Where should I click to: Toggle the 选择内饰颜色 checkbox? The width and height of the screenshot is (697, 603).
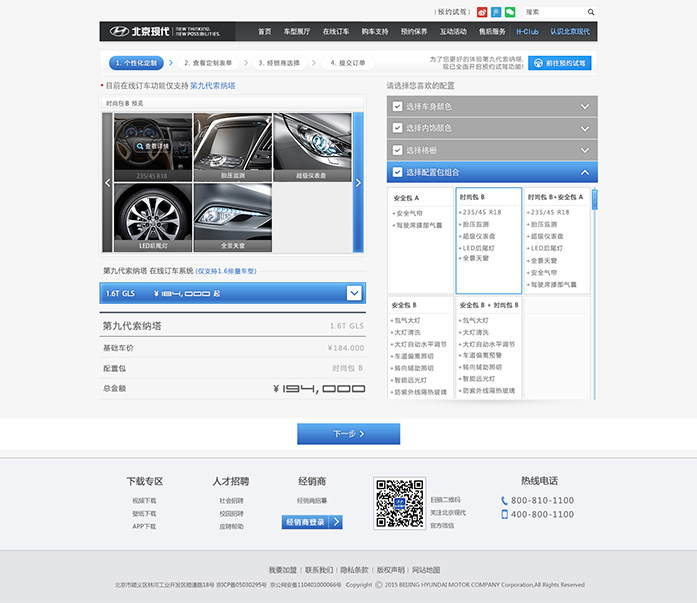(x=398, y=128)
